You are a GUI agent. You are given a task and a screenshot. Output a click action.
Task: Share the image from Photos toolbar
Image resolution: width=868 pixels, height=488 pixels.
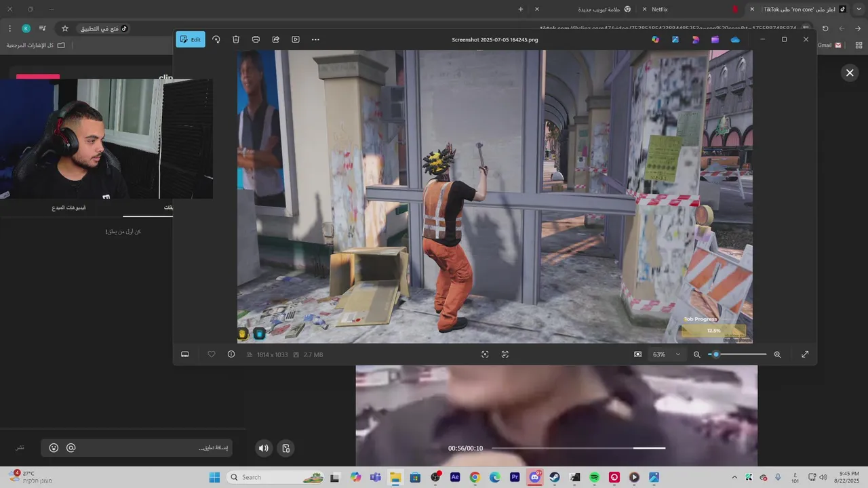276,39
